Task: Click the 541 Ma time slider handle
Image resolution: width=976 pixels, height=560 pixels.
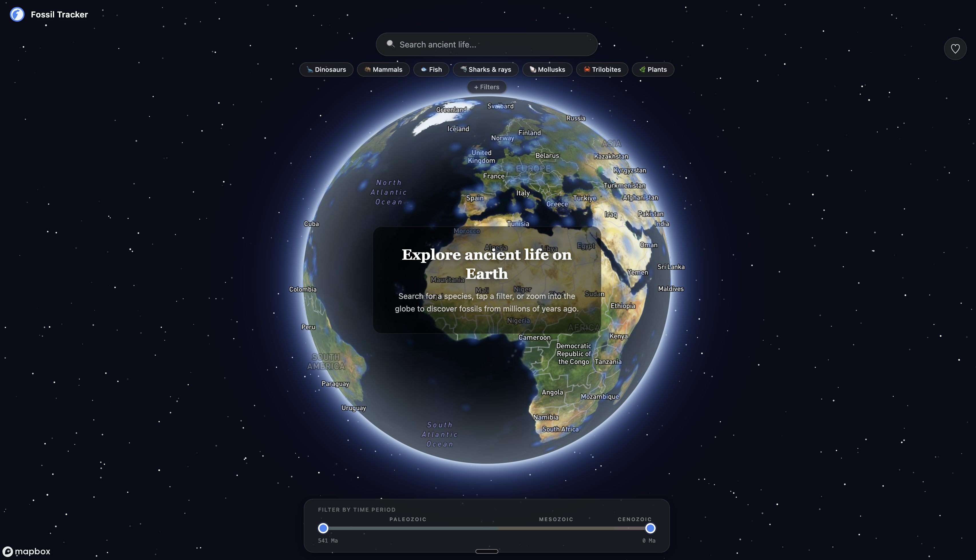Action: (323, 528)
